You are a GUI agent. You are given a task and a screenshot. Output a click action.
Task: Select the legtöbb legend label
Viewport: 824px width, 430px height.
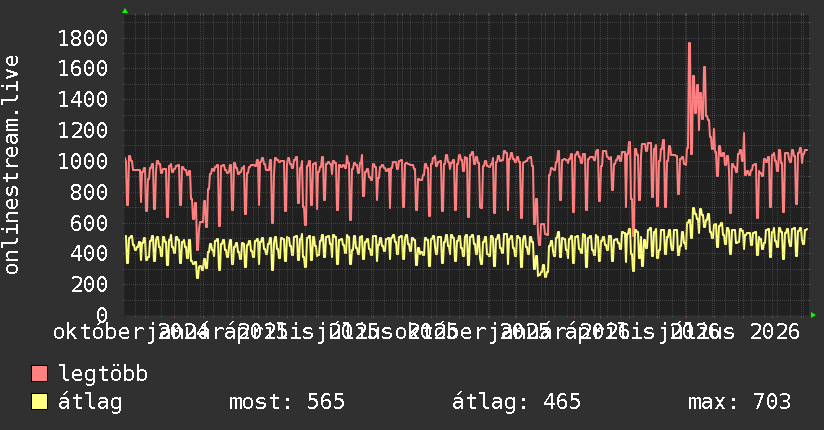click(103, 374)
